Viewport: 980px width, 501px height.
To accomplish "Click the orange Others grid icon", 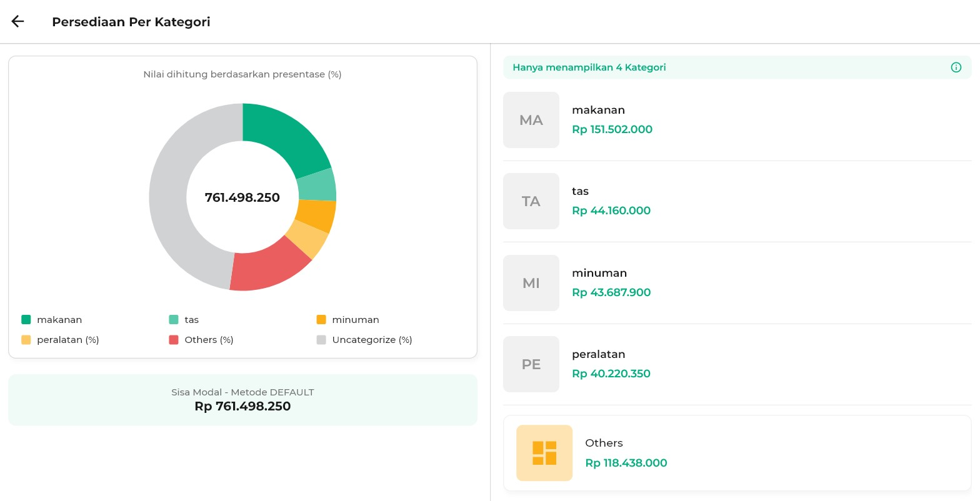I will [x=544, y=453].
